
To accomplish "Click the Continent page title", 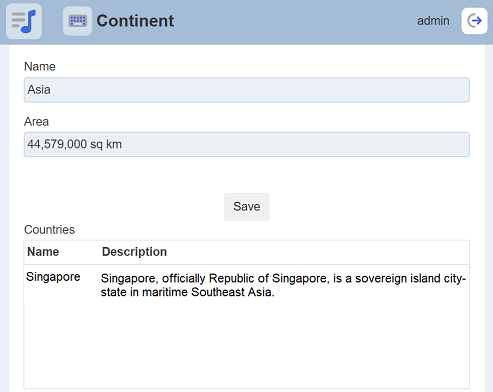I will click(135, 21).
